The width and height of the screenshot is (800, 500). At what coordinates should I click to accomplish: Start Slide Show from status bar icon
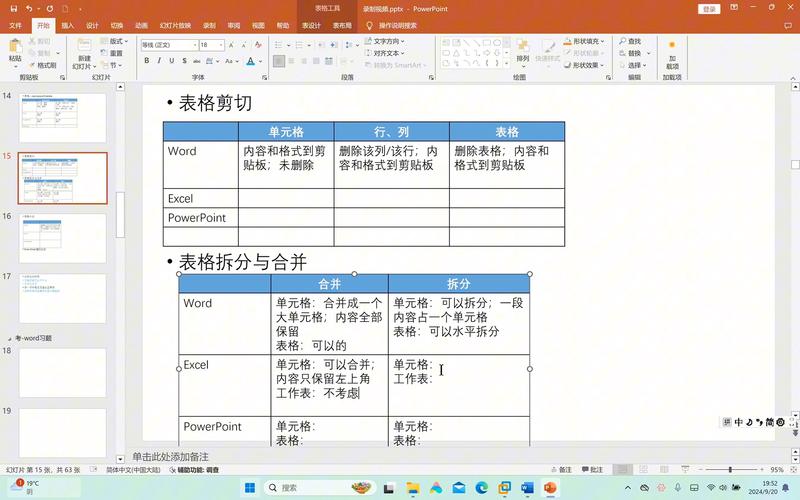pos(685,469)
